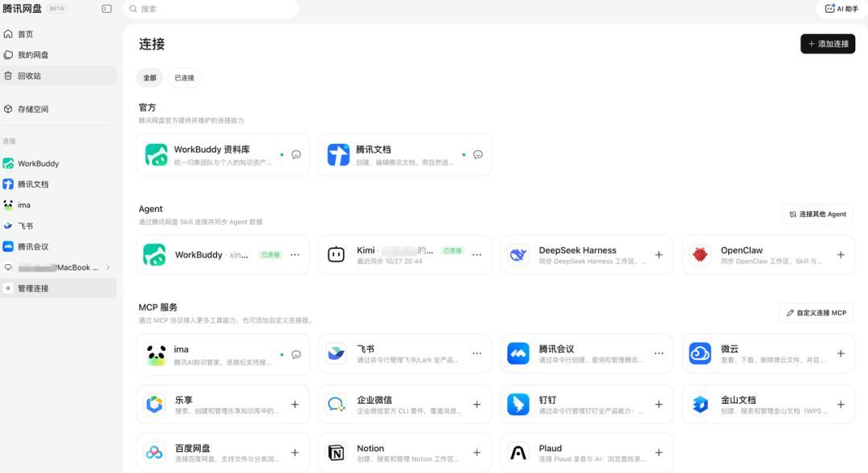Click 自定义连接 MCP button

pyautogui.click(x=816, y=312)
